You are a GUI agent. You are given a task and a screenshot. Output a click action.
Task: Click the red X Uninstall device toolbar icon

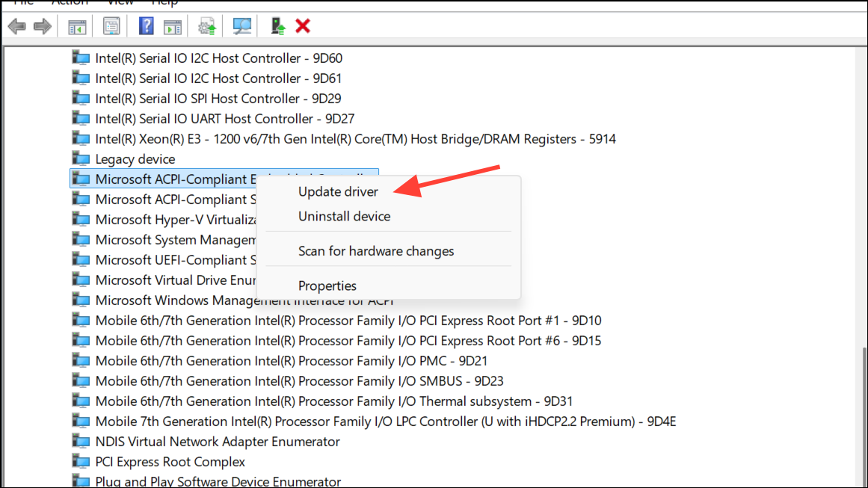[303, 26]
